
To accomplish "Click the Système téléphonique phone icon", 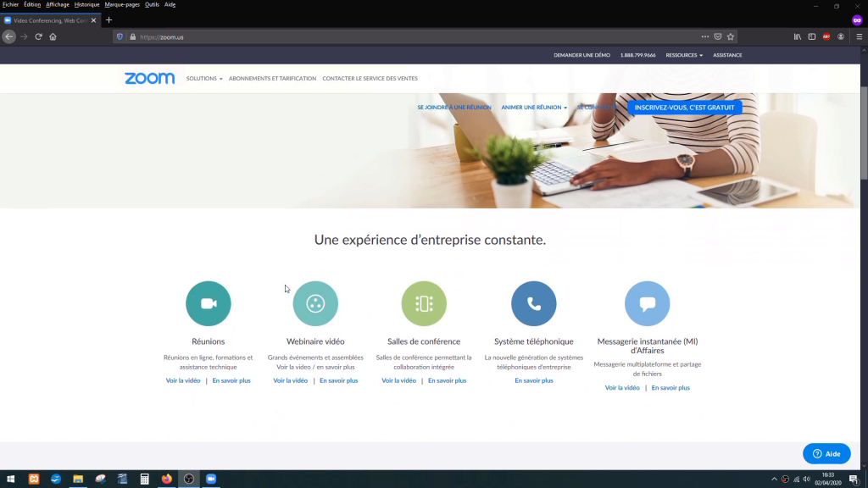I will pyautogui.click(x=534, y=303).
